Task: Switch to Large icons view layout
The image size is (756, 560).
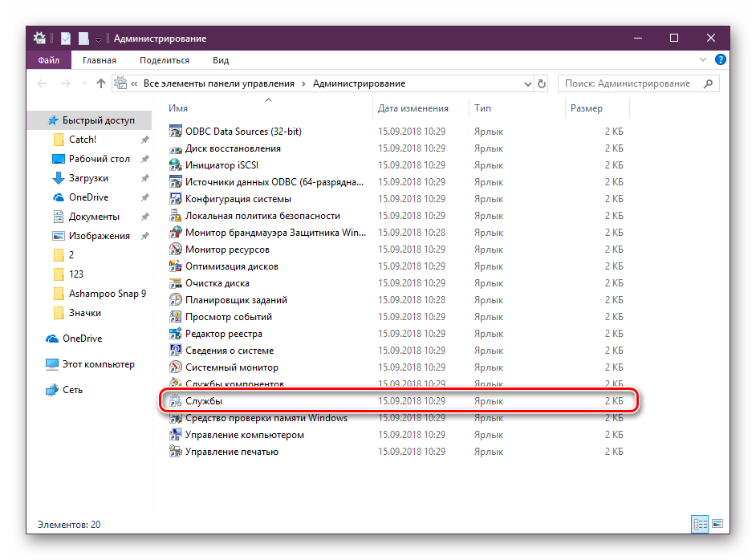Action: (717, 524)
